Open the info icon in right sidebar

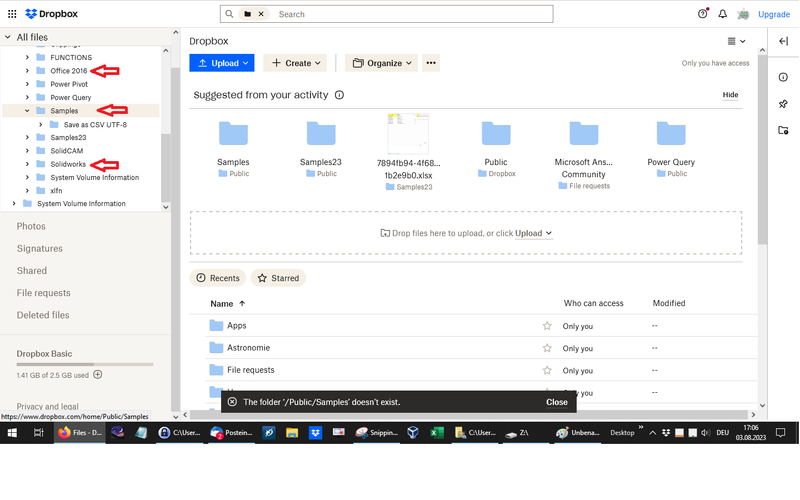coord(783,77)
